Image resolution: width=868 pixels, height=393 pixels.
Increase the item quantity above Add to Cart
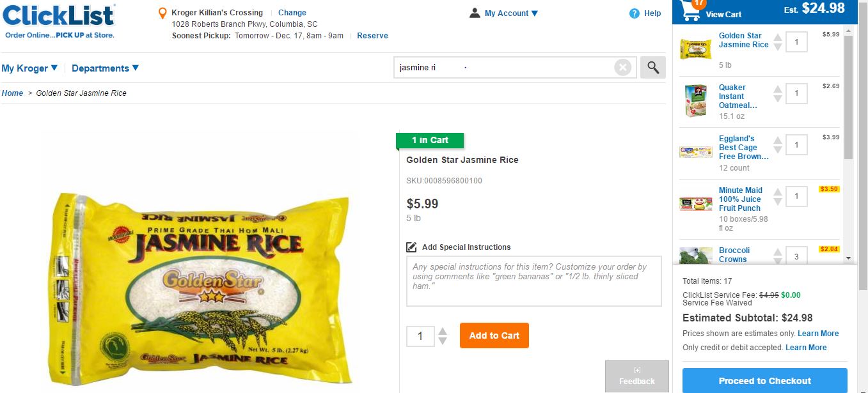point(442,331)
